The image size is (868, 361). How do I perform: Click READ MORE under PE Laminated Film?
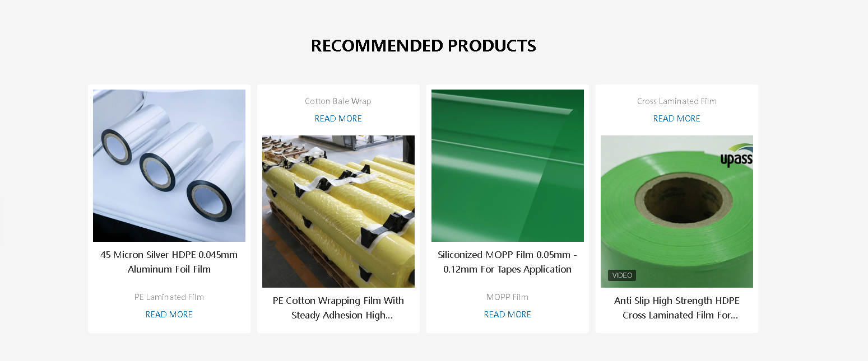tap(169, 315)
